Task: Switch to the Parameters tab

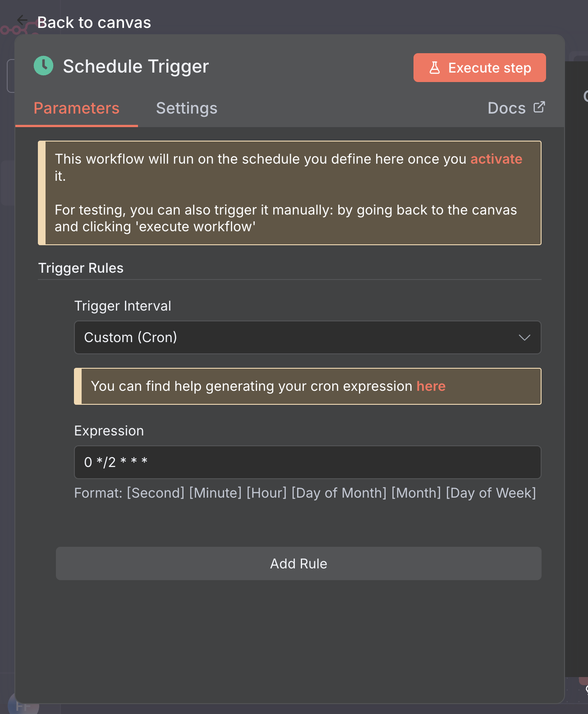Action: [77, 108]
